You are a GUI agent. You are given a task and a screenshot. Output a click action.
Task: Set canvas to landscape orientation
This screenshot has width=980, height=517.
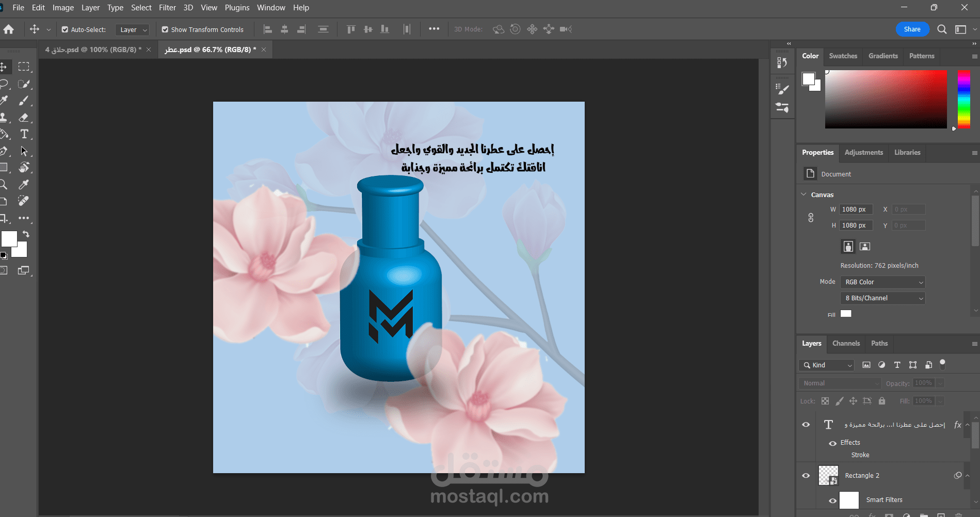tap(865, 247)
